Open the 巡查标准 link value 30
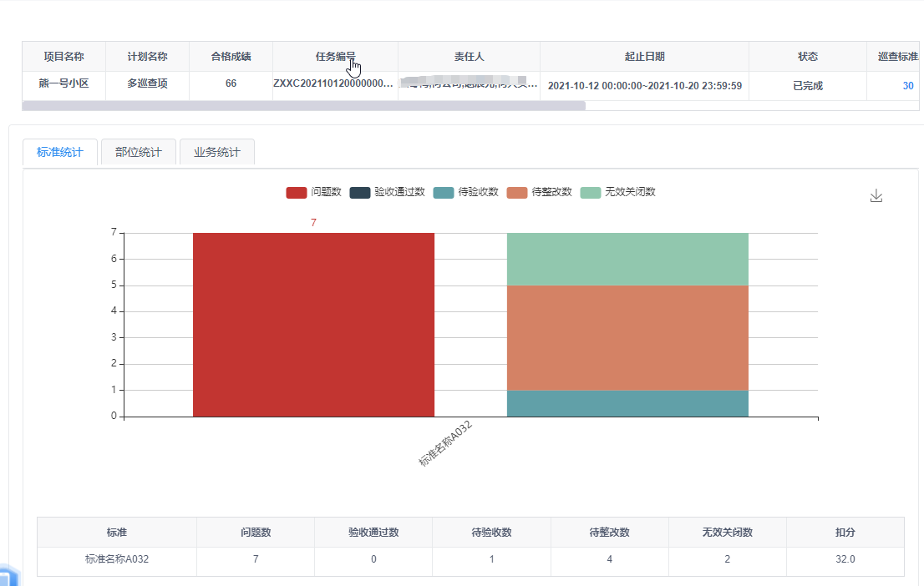The image size is (924, 586). click(x=907, y=86)
